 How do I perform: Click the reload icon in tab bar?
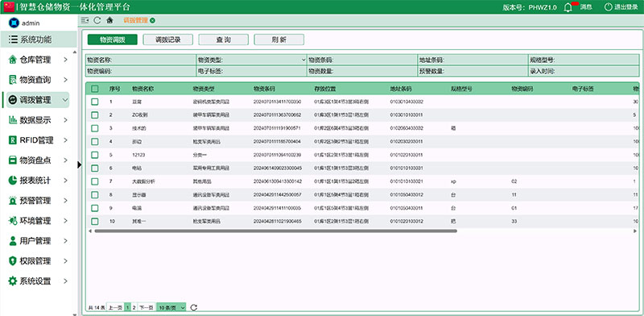[x=97, y=20]
